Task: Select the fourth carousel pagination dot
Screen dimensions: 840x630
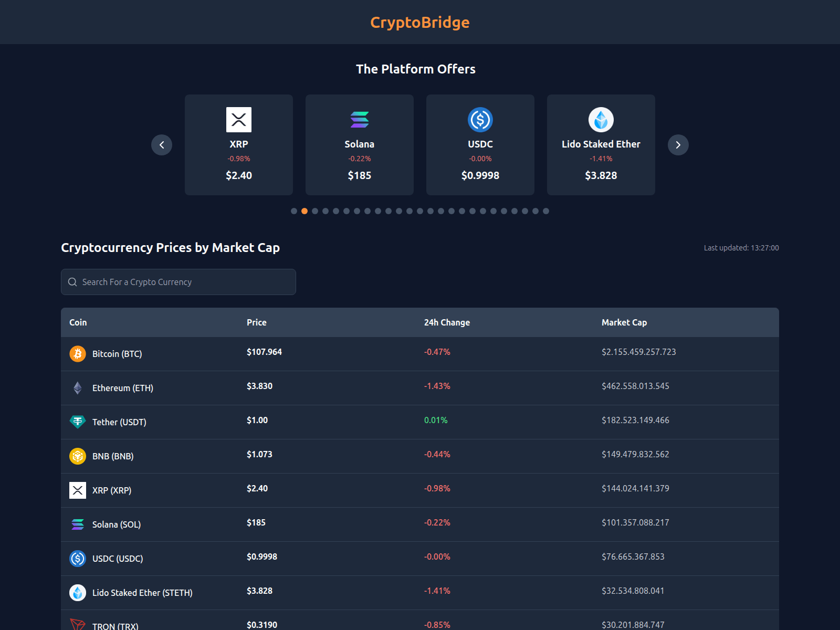Action: (325, 211)
